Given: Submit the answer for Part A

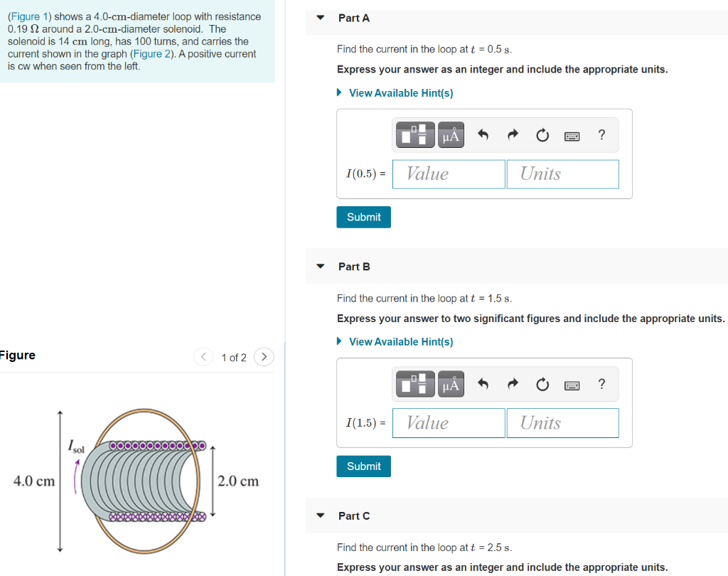Looking at the screenshot, I should 363,217.
